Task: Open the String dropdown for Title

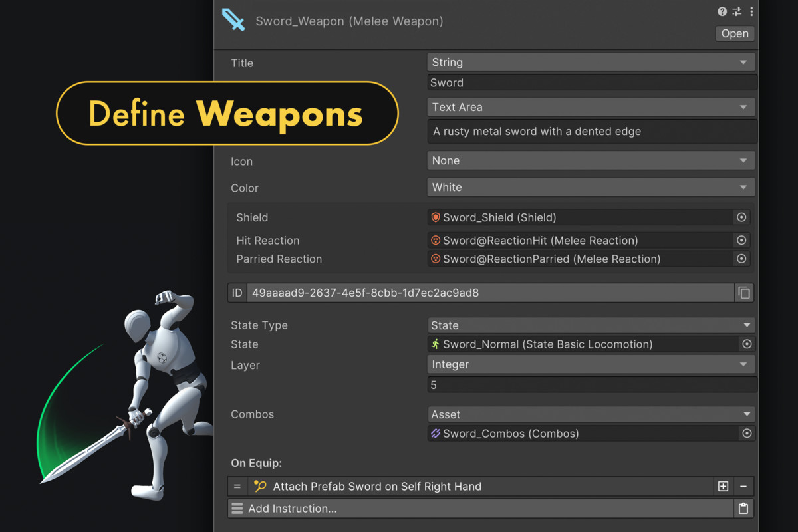Action: tap(591, 61)
